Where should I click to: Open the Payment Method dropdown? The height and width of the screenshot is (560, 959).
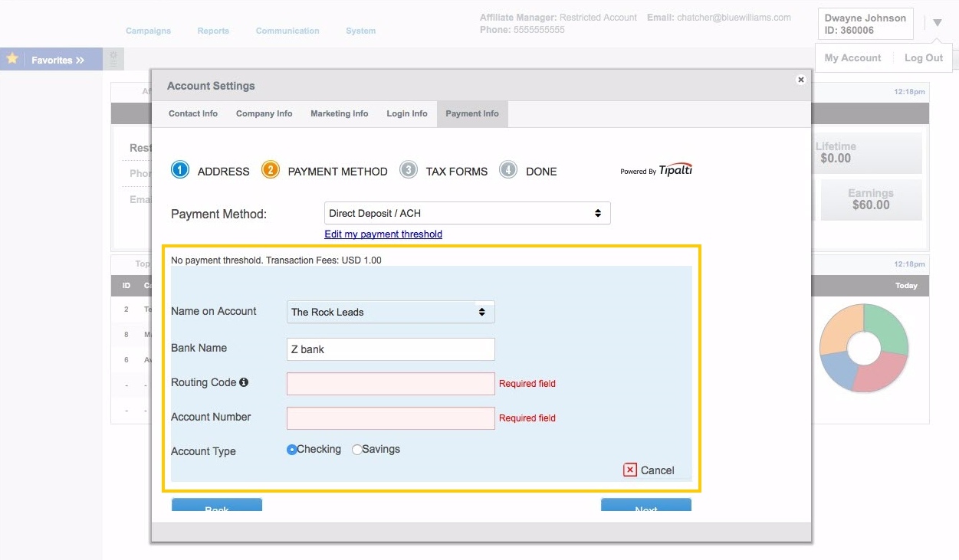point(467,213)
